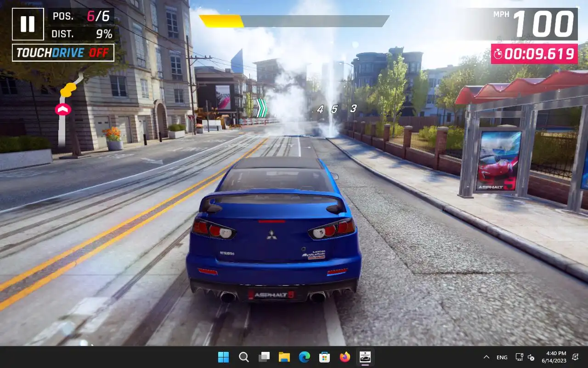Screen dimensions: 588x368
Task: Click the POS. 6/6 position indicator
Action: (x=81, y=17)
